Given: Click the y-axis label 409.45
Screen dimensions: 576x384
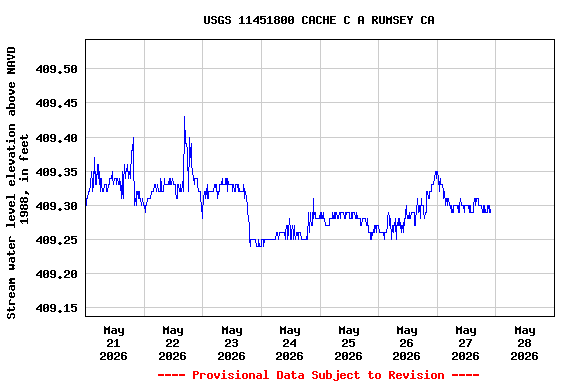Looking at the screenshot, I should [57, 103].
